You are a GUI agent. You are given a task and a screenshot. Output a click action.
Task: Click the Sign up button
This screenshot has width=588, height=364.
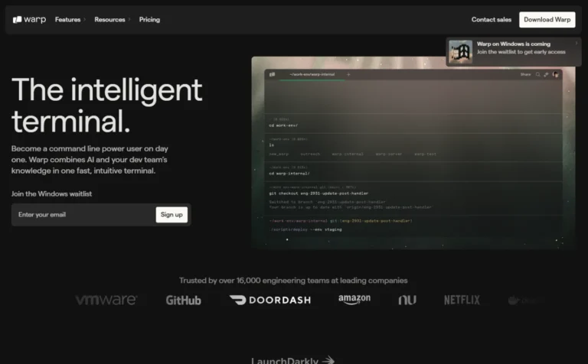(x=171, y=215)
